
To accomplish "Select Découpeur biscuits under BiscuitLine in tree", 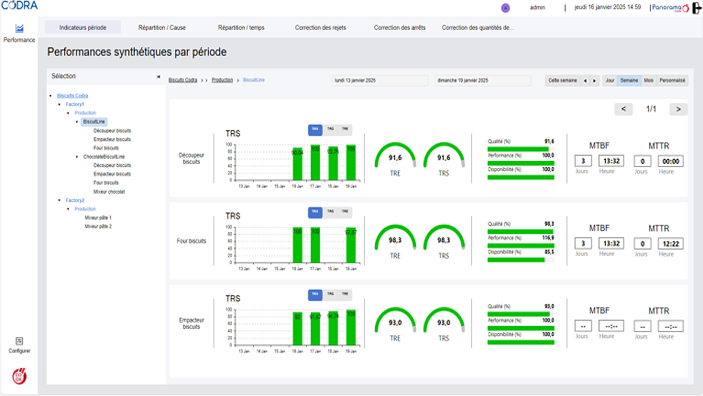I will (112, 131).
